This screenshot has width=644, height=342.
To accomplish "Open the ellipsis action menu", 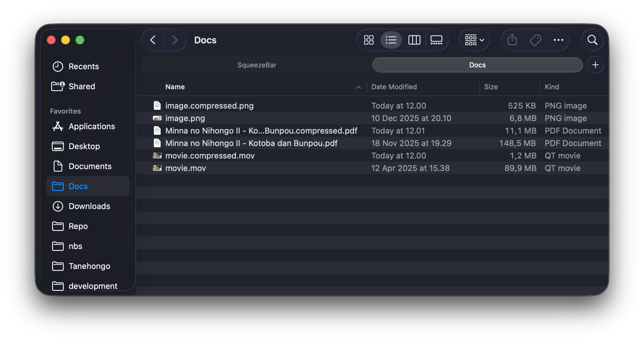I will tap(558, 40).
